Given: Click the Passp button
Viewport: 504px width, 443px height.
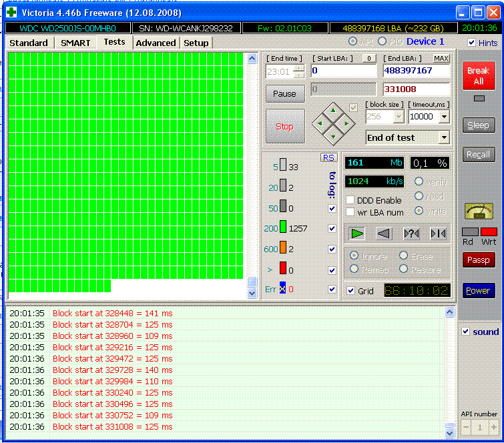Looking at the screenshot, I should point(479,260).
